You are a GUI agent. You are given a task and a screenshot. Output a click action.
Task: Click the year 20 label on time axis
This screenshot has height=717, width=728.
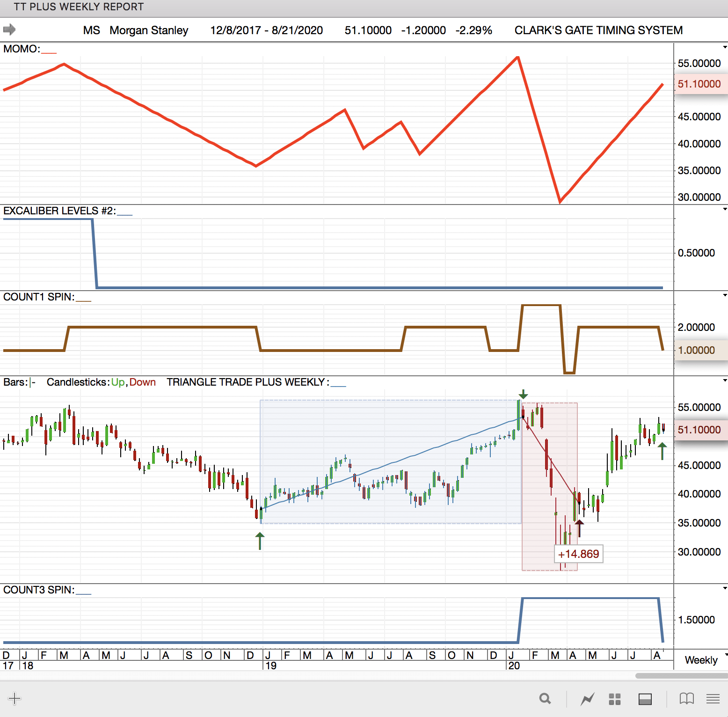[x=514, y=666]
